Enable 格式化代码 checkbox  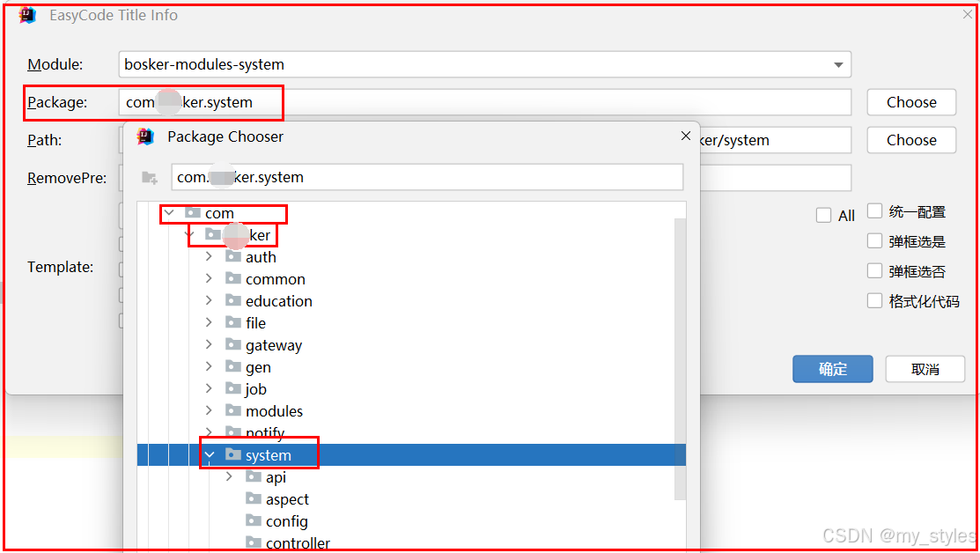pos(874,299)
